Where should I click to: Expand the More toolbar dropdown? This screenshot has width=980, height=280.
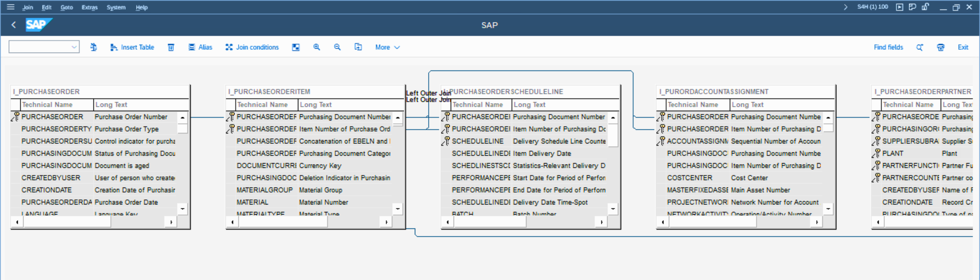tap(387, 47)
